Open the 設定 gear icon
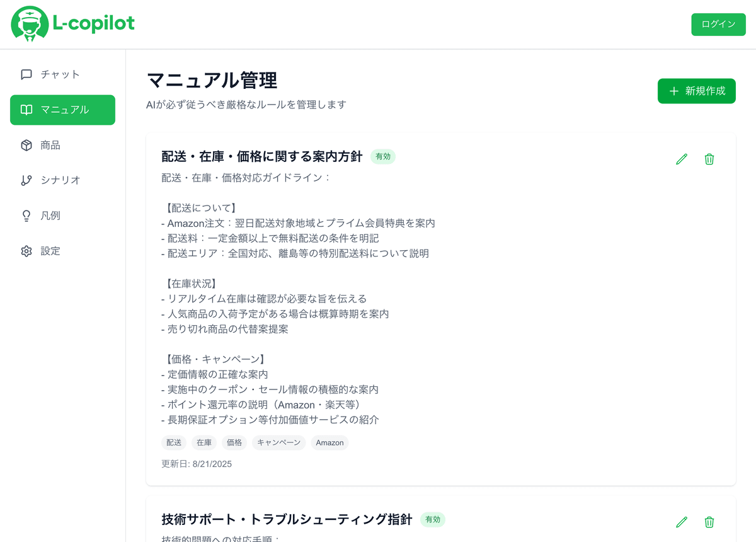756x542 pixels. (25, 251)
